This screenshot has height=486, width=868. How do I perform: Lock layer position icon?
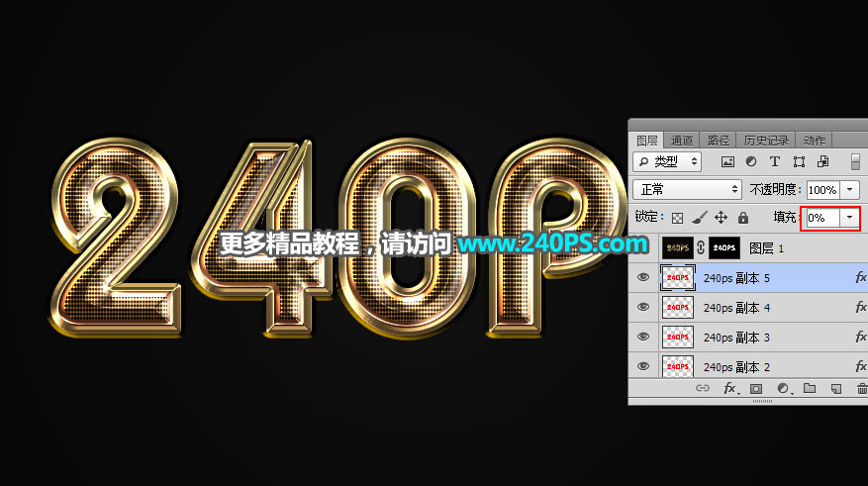point(721,217)
